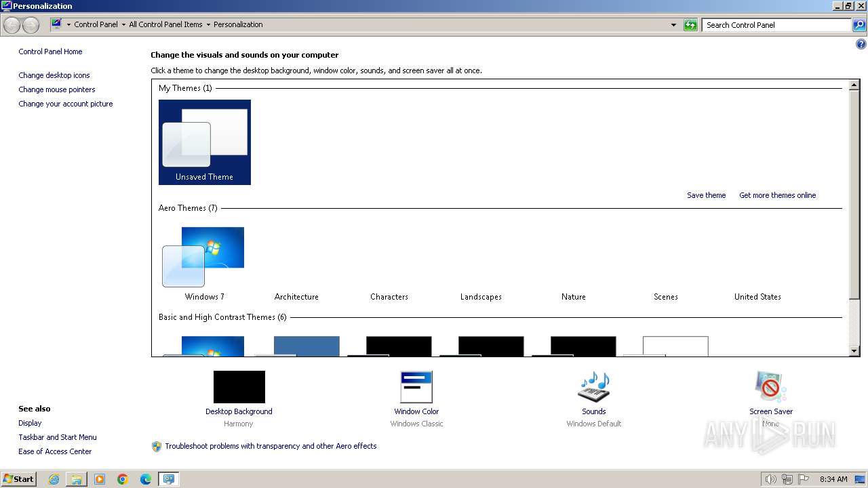868x488 pixels.
Task: Select the Personalization taskbar button
Action: [168, 479]
